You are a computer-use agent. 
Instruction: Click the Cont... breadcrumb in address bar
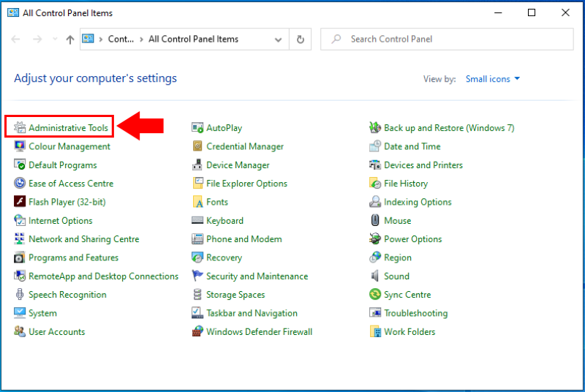pyautogui.click(x=121, y=39)
